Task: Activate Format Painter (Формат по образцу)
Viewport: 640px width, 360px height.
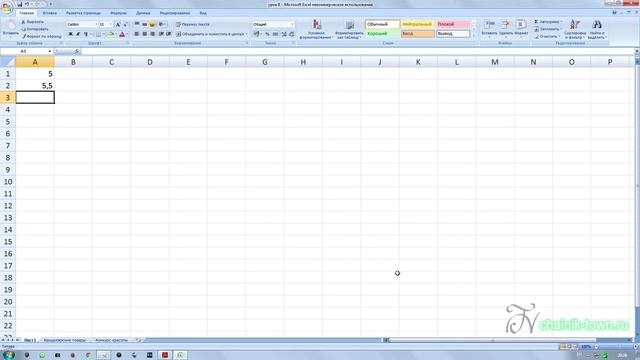Action: click(x=42, y=36)
